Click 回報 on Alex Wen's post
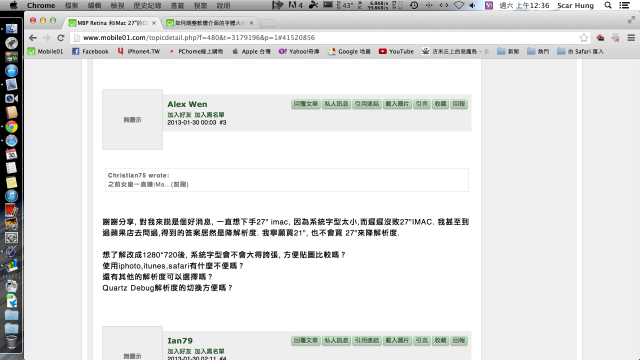640x360 pixels. click(459, 104)
